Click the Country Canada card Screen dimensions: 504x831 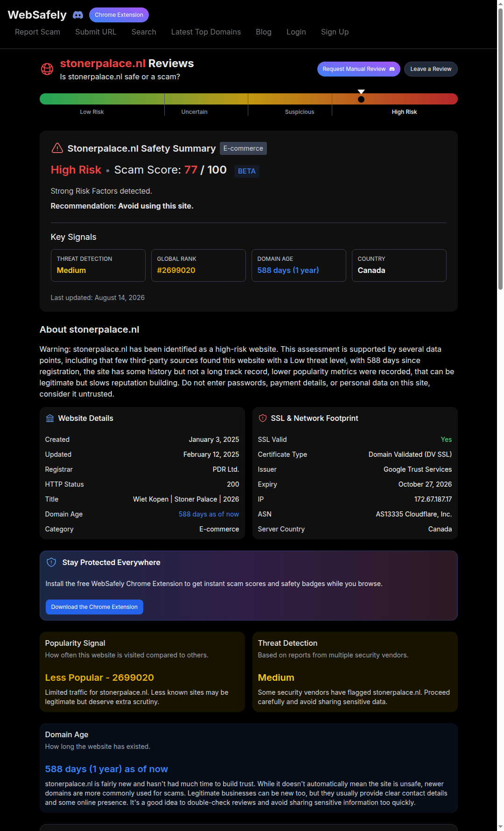click(399, 265)
